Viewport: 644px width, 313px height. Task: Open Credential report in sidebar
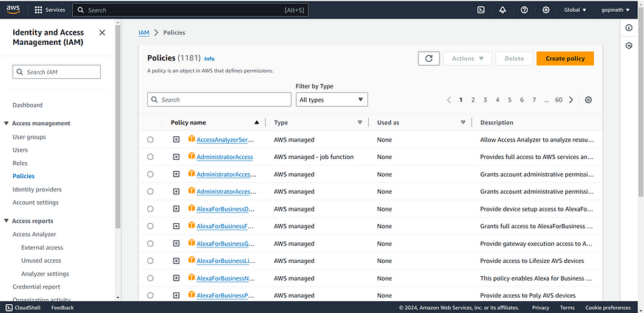(x=36, y=286)
